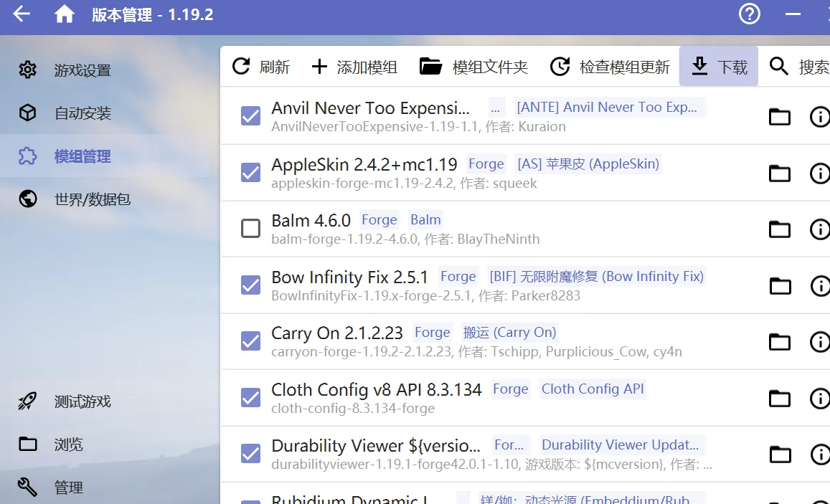Uncheck Bow Infinity Fix mod
The image size is (830, 504).
pos(250,285)
